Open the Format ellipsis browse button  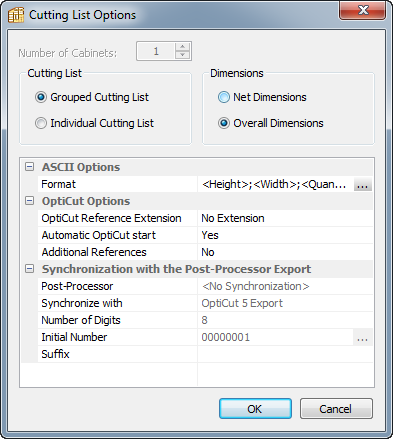click(x=363, y=184)
